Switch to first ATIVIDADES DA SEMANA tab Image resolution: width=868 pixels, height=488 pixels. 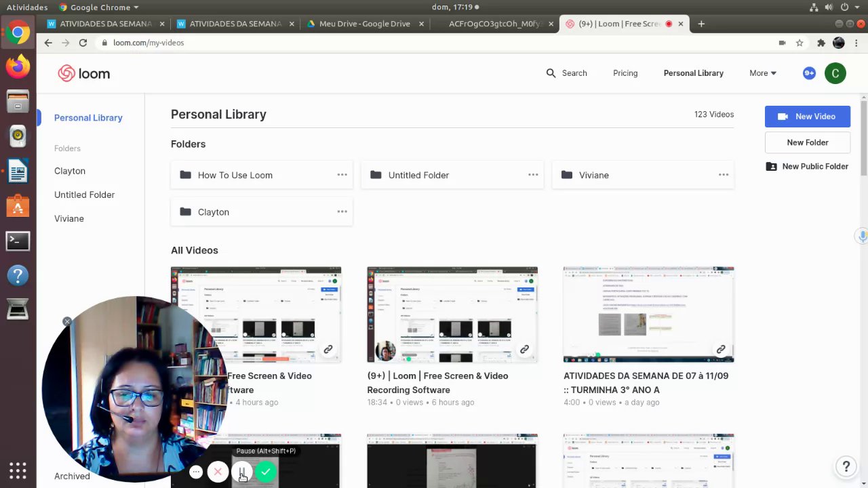(x=105, y=24)
